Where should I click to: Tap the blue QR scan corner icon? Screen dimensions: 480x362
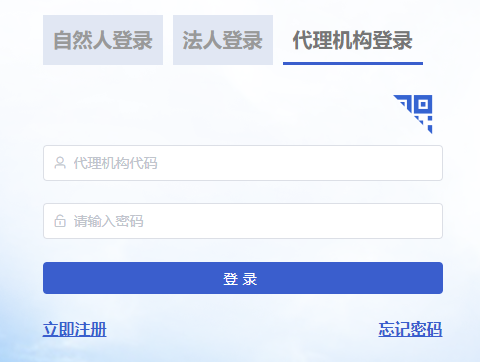415,112
